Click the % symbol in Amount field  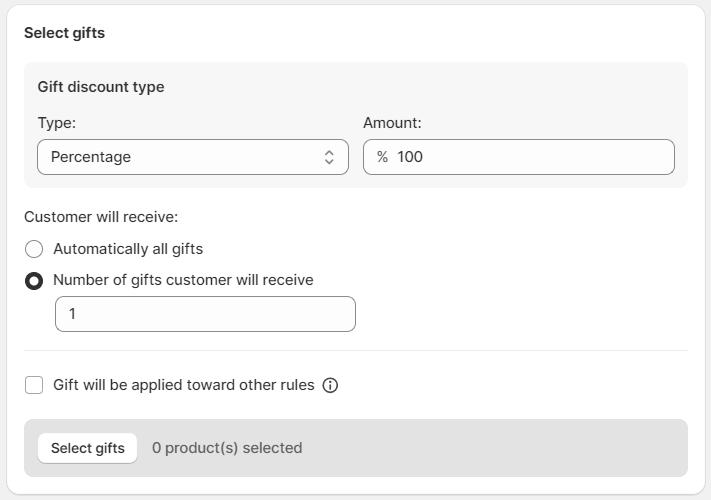(x=382, y=157)
